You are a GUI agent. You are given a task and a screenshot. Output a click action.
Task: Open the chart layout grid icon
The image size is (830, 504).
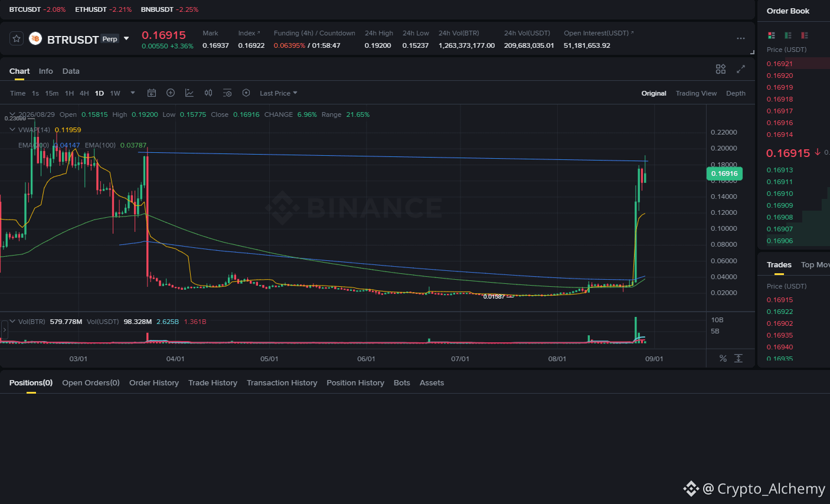pos(721,69)
